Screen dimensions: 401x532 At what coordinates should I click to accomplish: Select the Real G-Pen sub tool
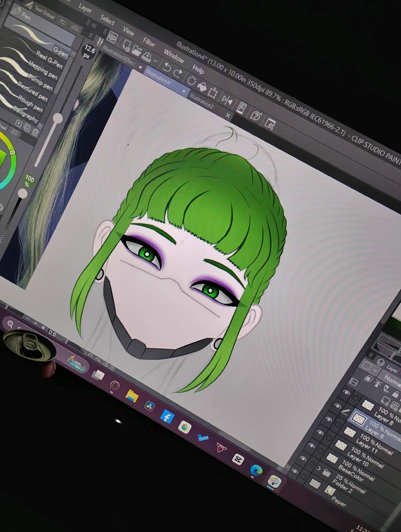tap(49, 60)
